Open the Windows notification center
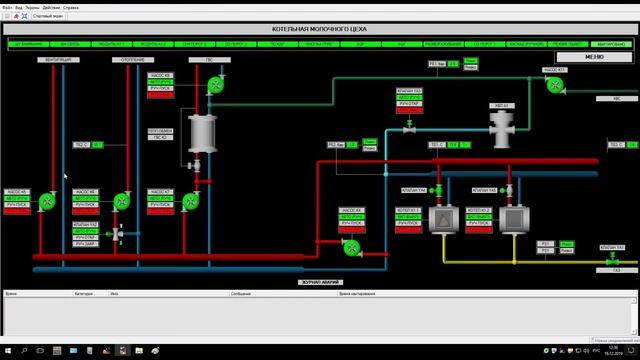 (x=631, y=351)
